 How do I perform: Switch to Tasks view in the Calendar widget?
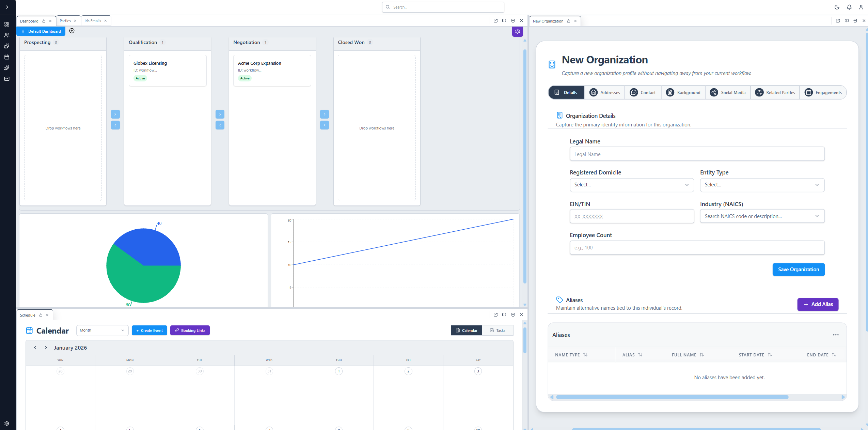coord(498,330)
